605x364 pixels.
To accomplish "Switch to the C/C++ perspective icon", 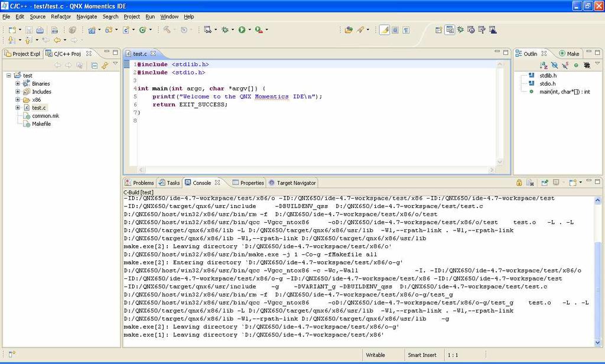I will click(x=450, y=30).
